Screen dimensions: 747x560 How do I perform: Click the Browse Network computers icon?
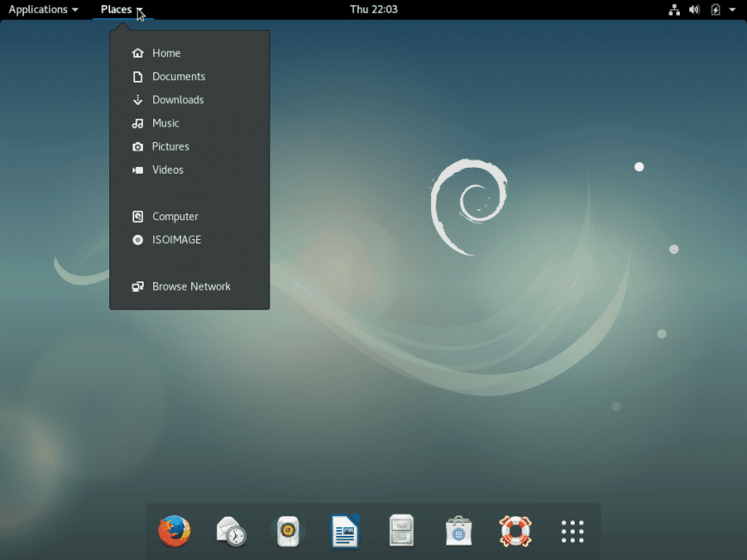point(138,286)
